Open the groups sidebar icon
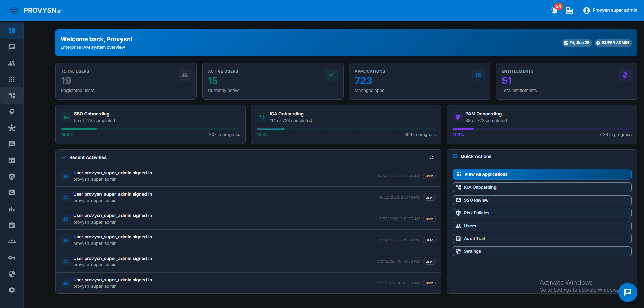The image size is (644, 308). pos(12,241)
